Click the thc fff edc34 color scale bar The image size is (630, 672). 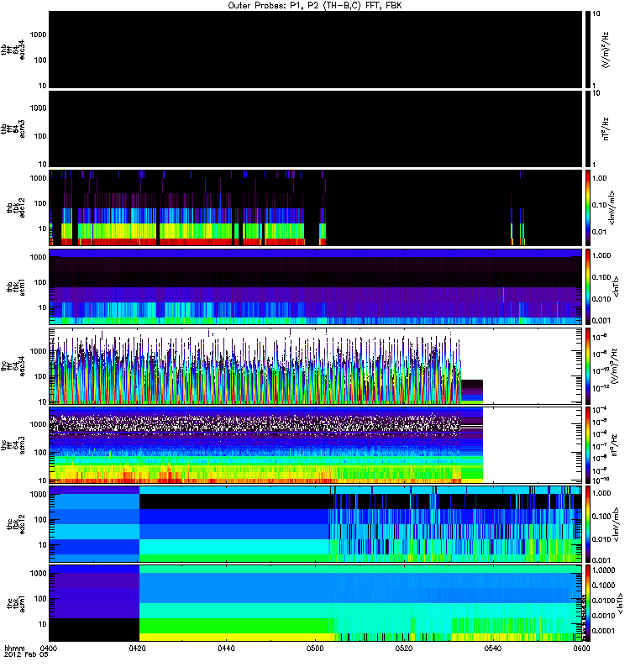pyautogui.click(x=588, y=366)
